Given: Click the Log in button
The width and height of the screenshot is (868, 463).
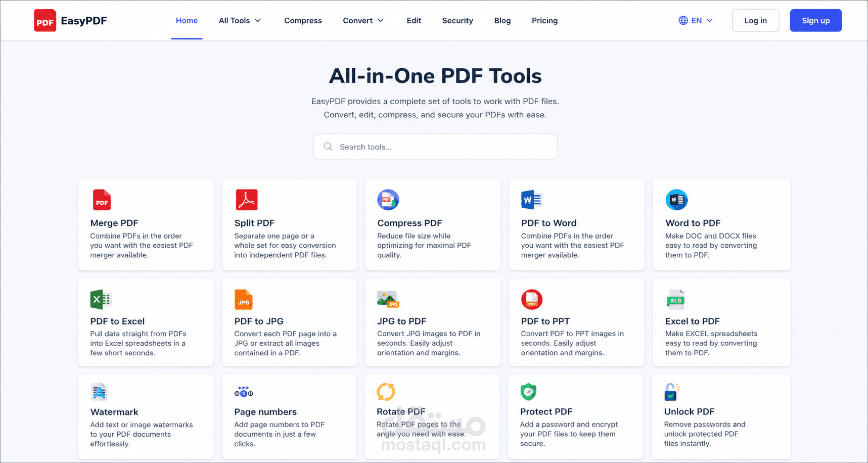Looking at the screenshot, I should point(755,21).
